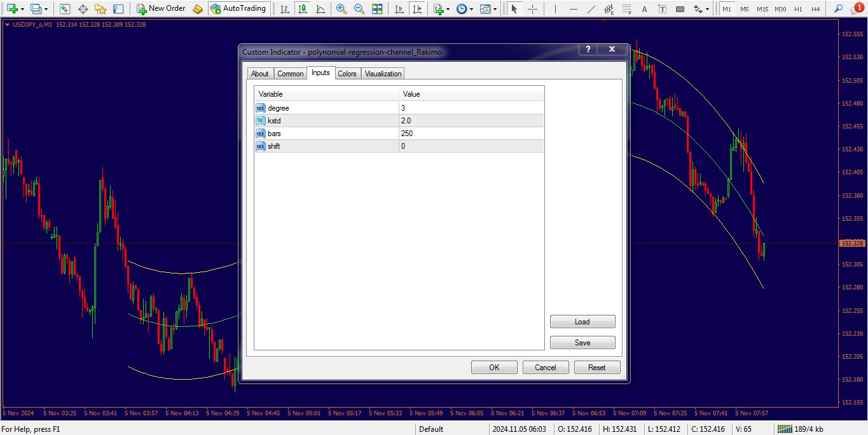Open the profiles icon
The width and height of the screenshot is (868, 435).
pos(36,9)
